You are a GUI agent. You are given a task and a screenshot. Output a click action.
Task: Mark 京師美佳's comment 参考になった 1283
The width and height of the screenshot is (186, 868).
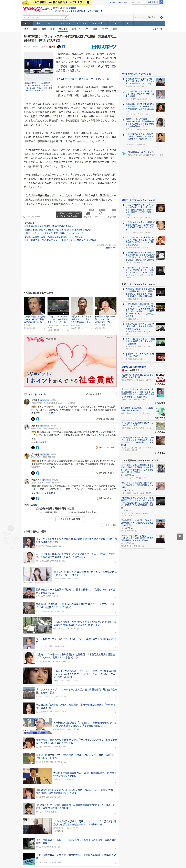pos(105,447)
